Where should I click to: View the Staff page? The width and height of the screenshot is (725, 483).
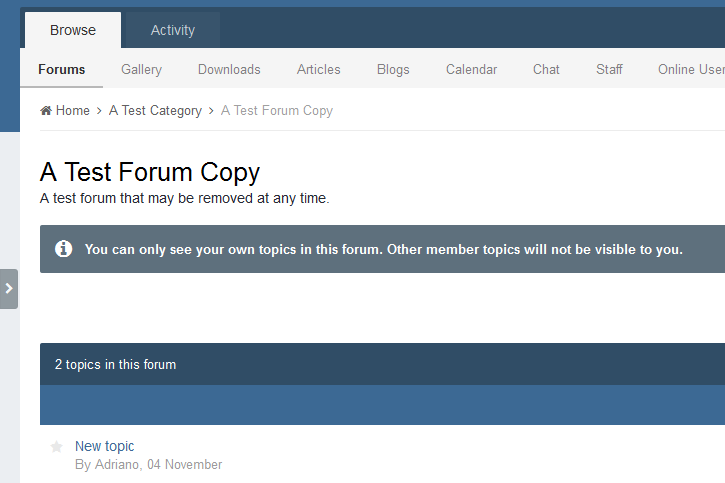pyautogui.click(x=609, y=69)
